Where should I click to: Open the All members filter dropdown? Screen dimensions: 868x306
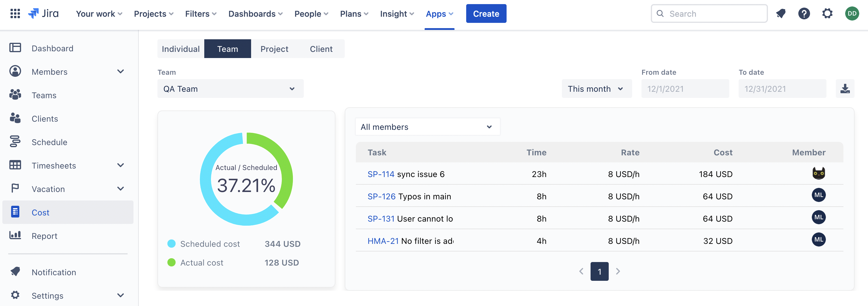[x=427, y=127]
